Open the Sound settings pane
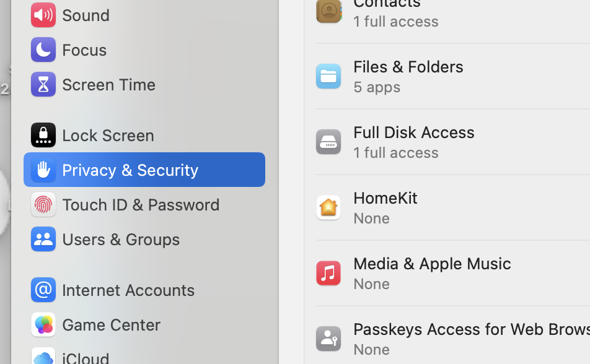Image resolution: width=590 pixels, height=364 pixels. [86, 15]
